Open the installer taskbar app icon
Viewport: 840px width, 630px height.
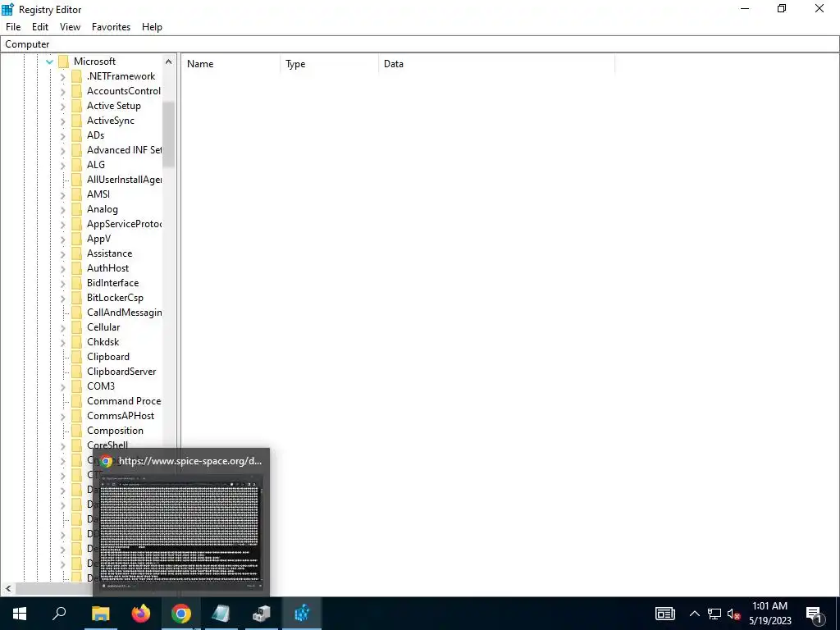(x=262, y=614)
